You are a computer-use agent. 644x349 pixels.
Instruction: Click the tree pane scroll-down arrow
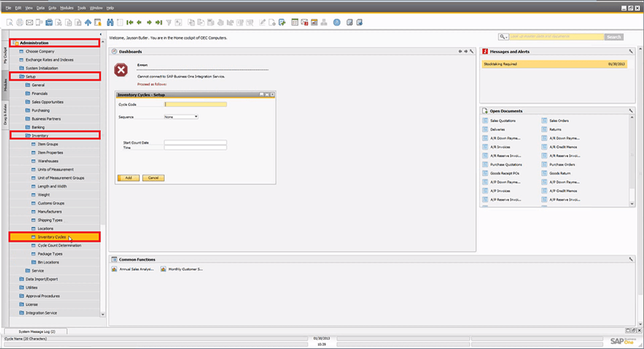(103, 315)
